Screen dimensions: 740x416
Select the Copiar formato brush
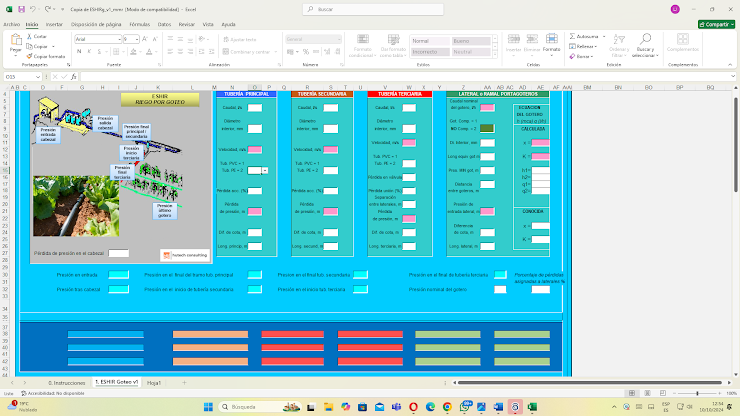30,56
